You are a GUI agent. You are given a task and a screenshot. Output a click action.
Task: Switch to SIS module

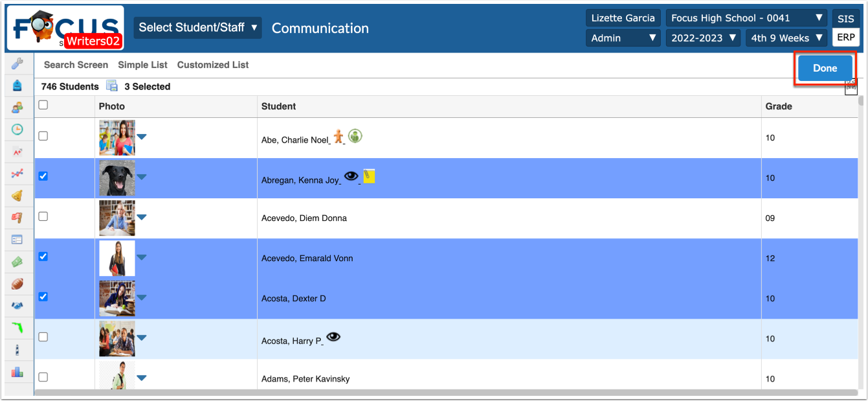point(845,19)
